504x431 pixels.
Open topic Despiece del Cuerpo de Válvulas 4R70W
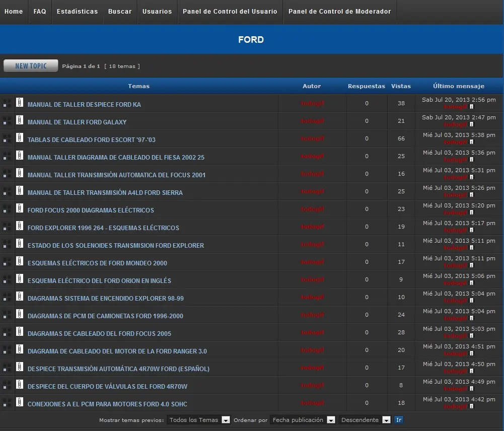107,386
